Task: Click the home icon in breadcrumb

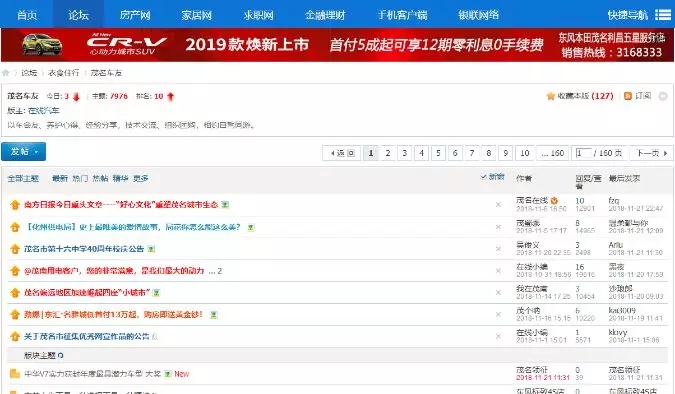Action: (6, 72)
